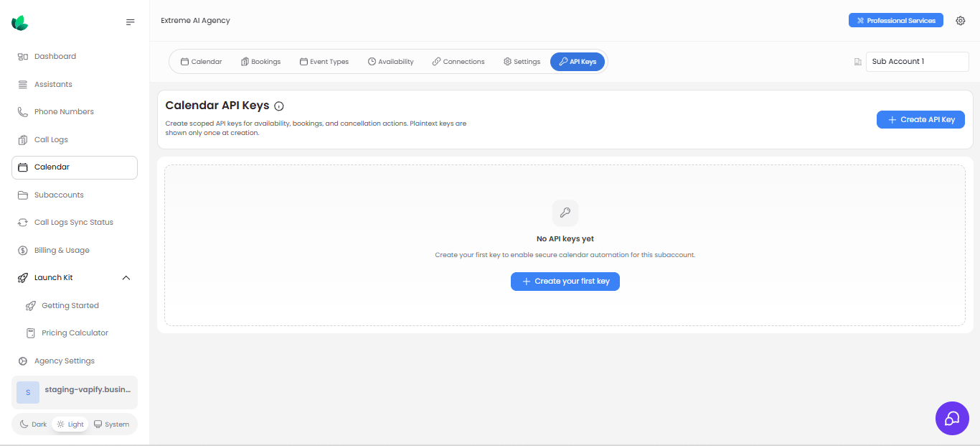Open the Calendar tab
The image size is (980, 446).
202,62
